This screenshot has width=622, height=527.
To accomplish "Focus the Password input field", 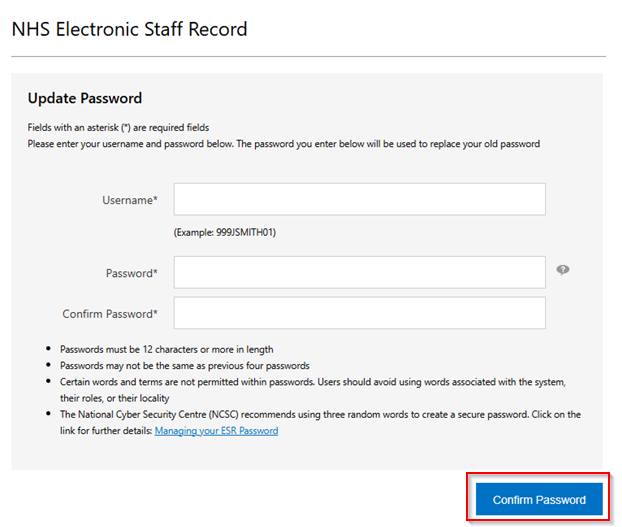I will (x=359, y=272).
